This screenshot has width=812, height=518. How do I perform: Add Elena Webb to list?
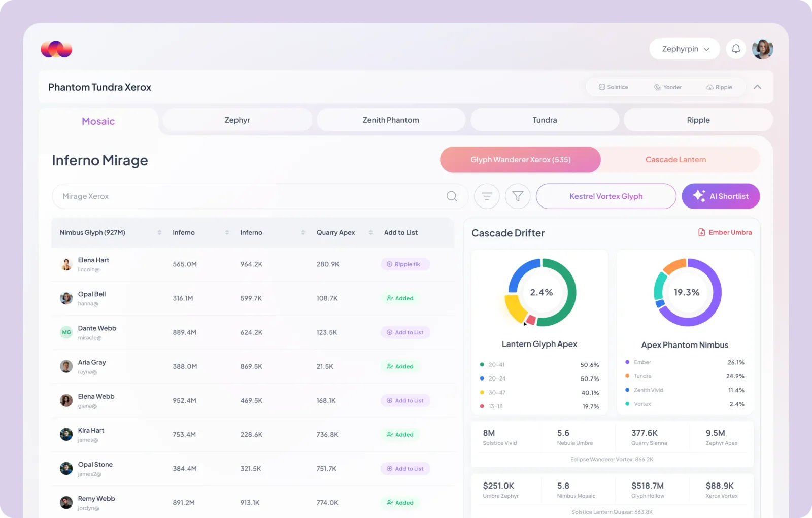[x=405, y=400]
